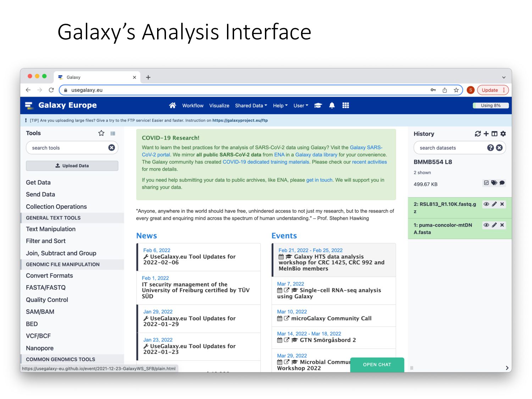Viewport: 532px width, 399px height.
Task: Click the browser share icon
Action: tap(444, 90)
